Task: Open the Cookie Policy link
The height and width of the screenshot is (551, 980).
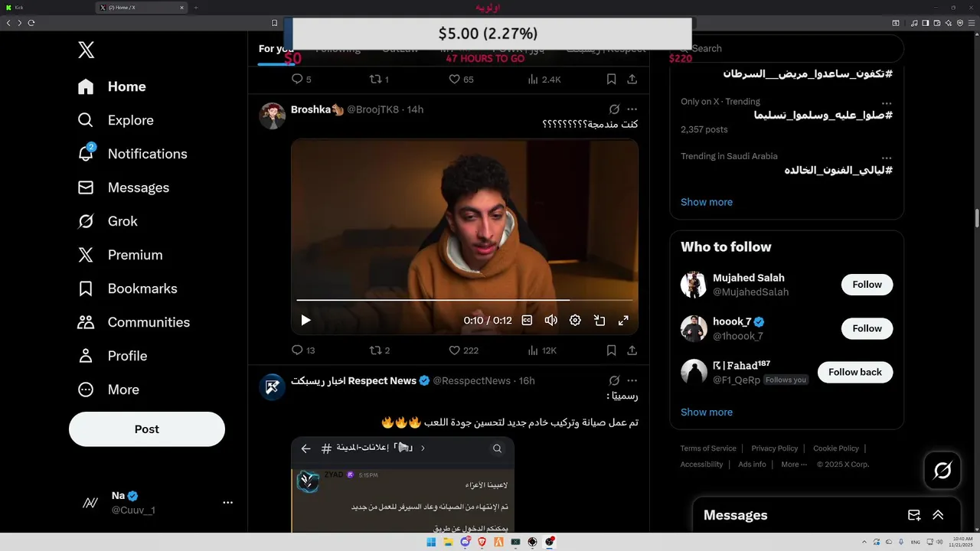Action: pos(836,448)
